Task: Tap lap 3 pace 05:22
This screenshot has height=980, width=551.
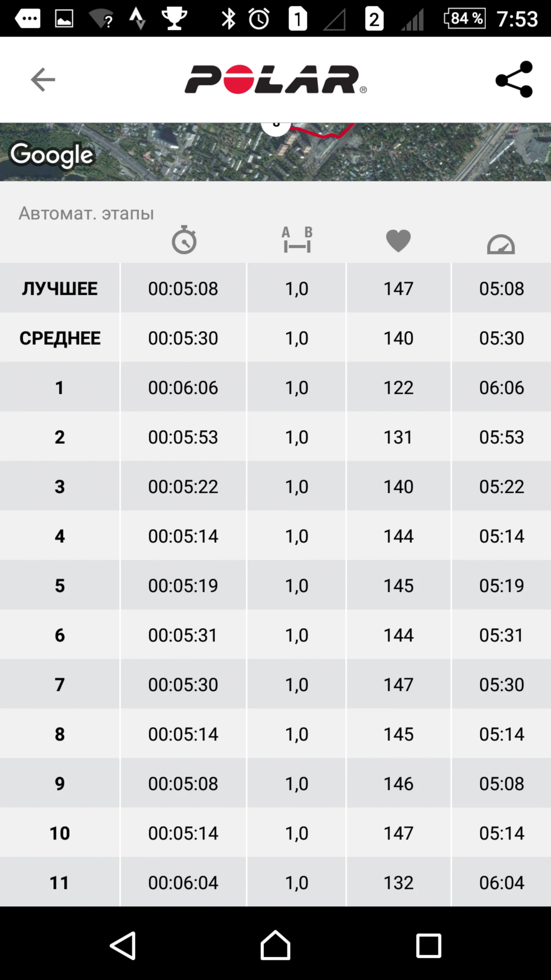Action: pos(501,486)
